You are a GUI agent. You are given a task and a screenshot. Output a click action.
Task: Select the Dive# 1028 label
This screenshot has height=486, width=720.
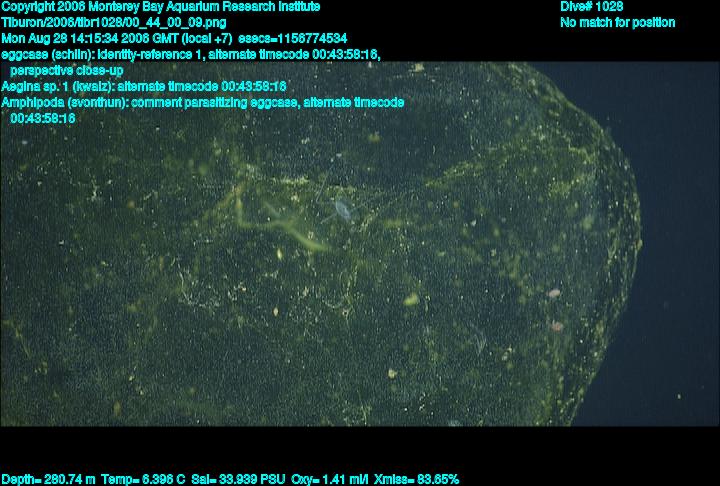click(592, 6)
